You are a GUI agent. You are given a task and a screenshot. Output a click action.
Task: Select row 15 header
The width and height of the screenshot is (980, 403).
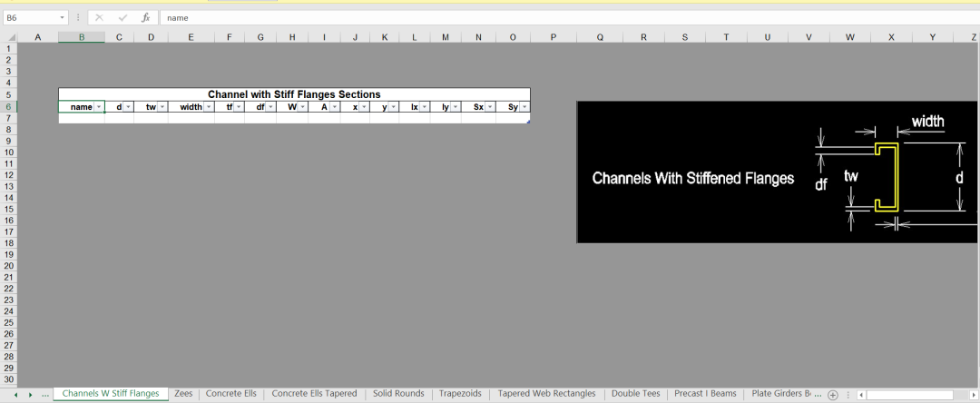[x=8, y=209]
